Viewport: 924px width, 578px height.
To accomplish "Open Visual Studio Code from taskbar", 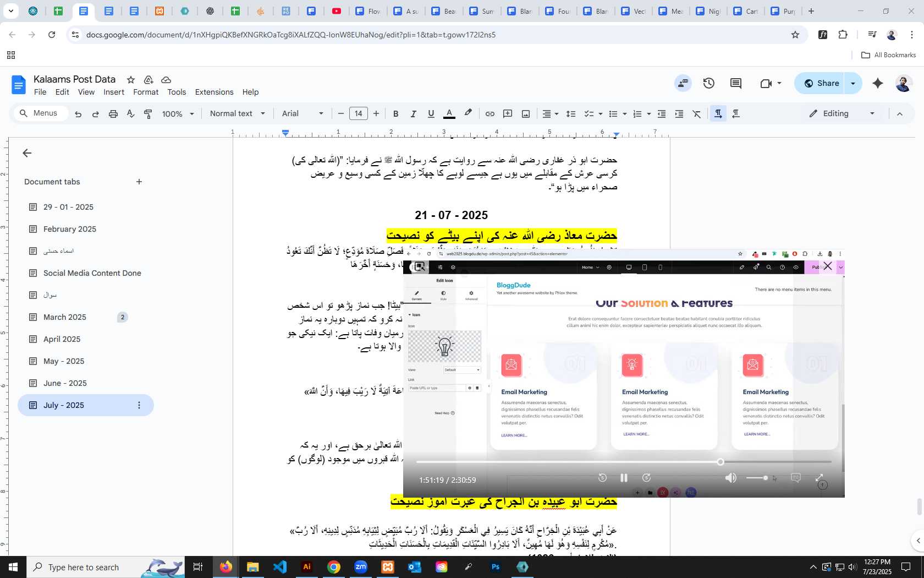I will [280, 567].
